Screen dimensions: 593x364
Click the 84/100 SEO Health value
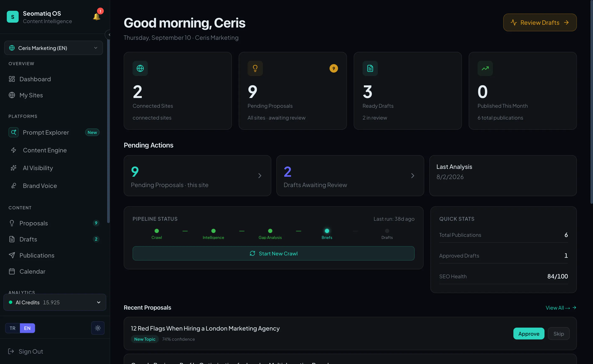[x=558, y=276]
